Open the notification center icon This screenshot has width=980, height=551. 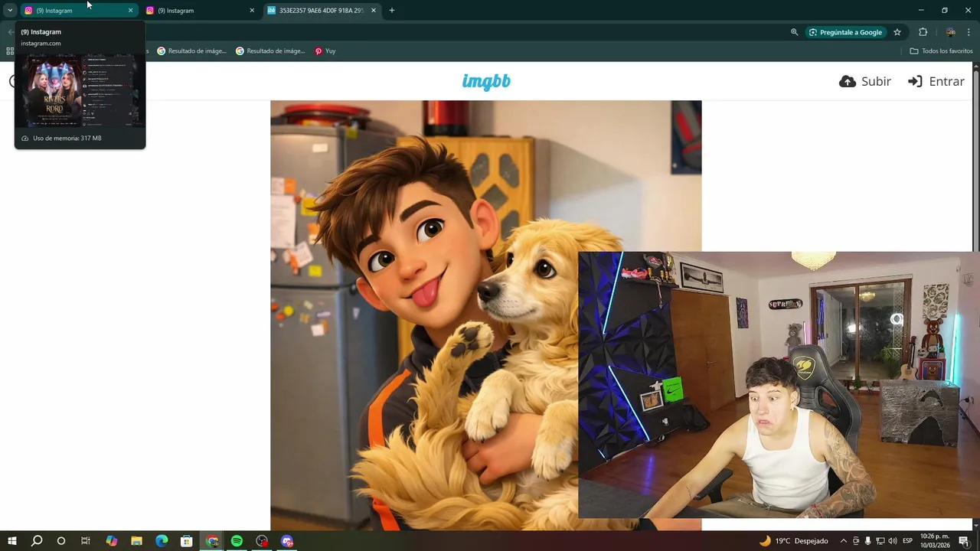point(964,541)
